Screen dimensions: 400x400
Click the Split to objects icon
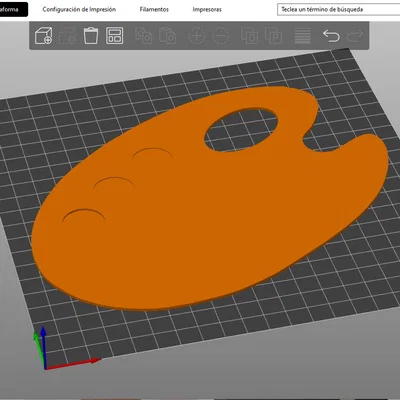(249, 36)
